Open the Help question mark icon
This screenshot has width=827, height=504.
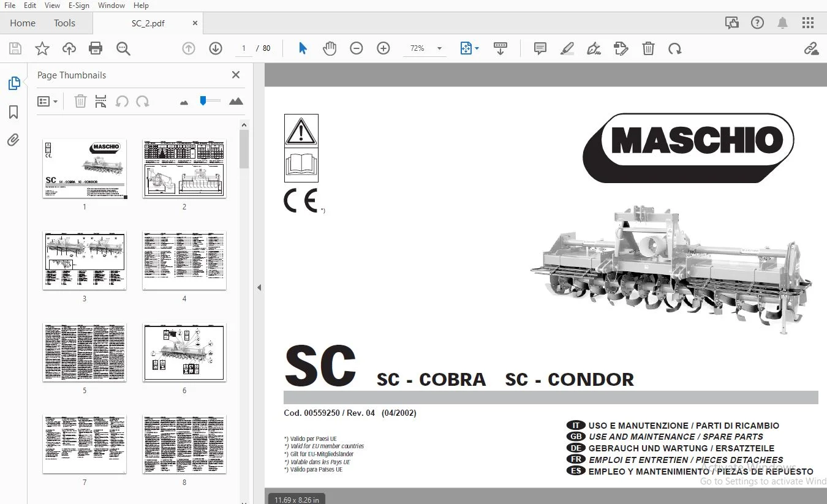[x=757, y=23]
